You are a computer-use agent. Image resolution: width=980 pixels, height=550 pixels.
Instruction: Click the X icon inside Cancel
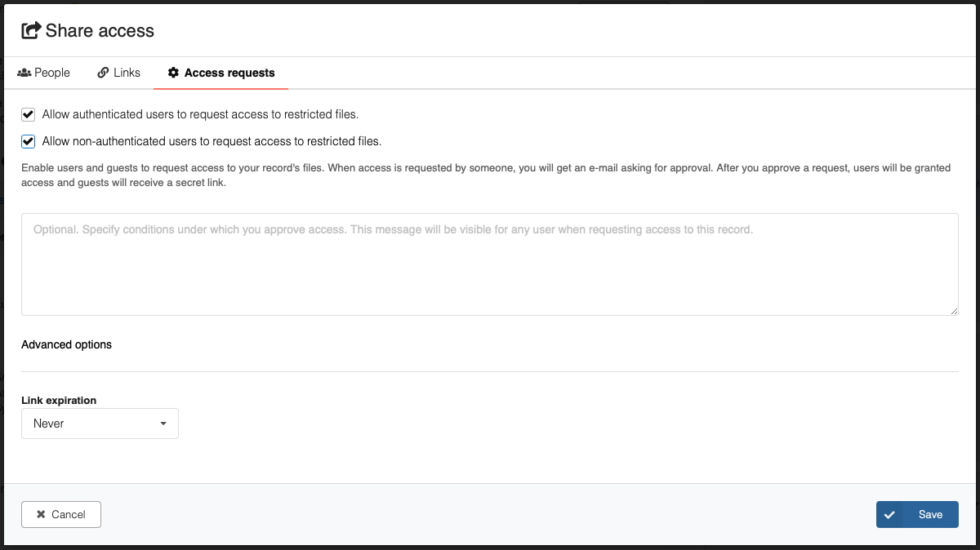click(x=41, y=514)
